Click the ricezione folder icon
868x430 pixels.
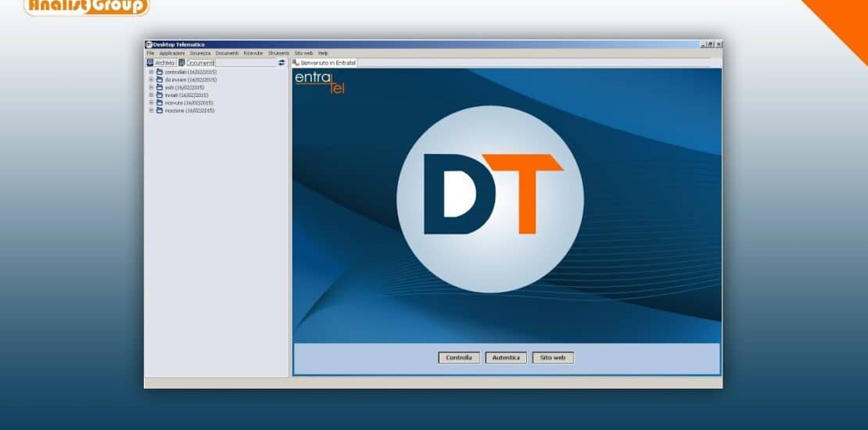pyautogui.click(x=160, y=111)
